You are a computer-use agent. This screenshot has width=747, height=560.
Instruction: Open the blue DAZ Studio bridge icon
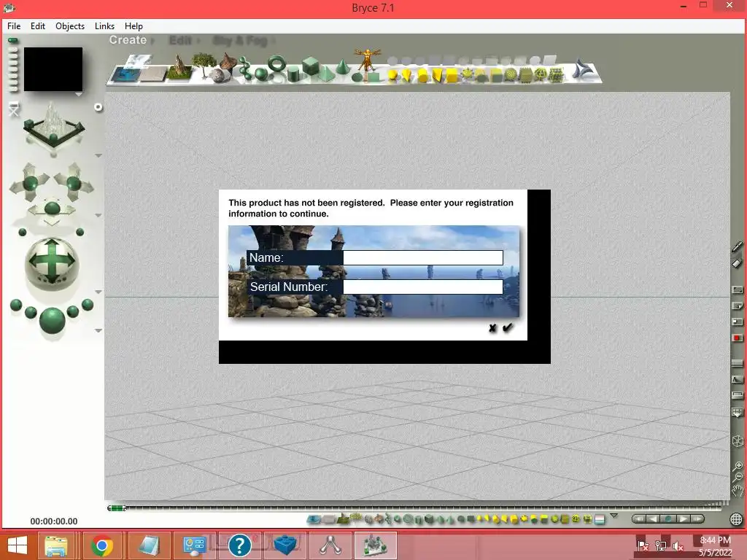click(x=582, y=69)
